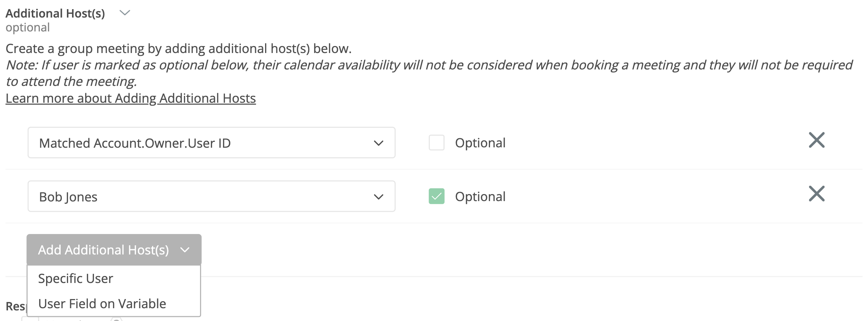868x321 pixels.
Task: Click arrow on Matched Account.Owner.User ID field
Action: click(378, 143)
